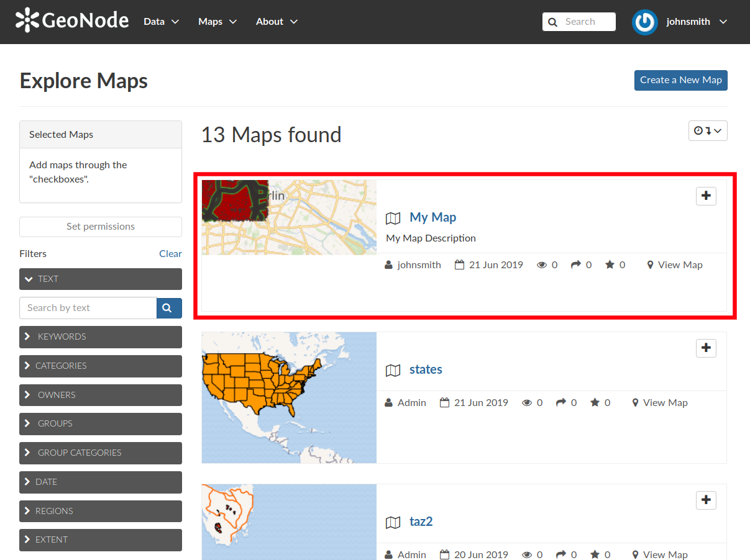Add states map to selection with plus button
Screen dimensions: 750x560
click(x=706, y=348)
